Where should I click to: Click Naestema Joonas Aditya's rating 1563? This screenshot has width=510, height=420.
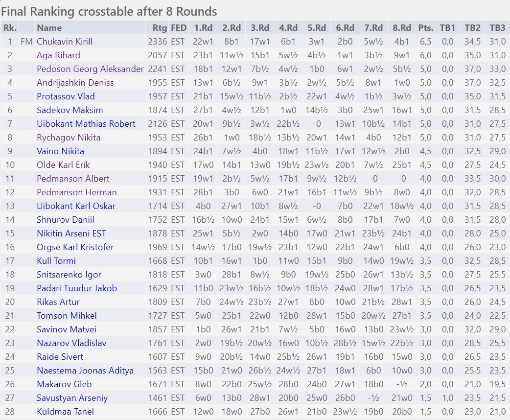point(158,370)
